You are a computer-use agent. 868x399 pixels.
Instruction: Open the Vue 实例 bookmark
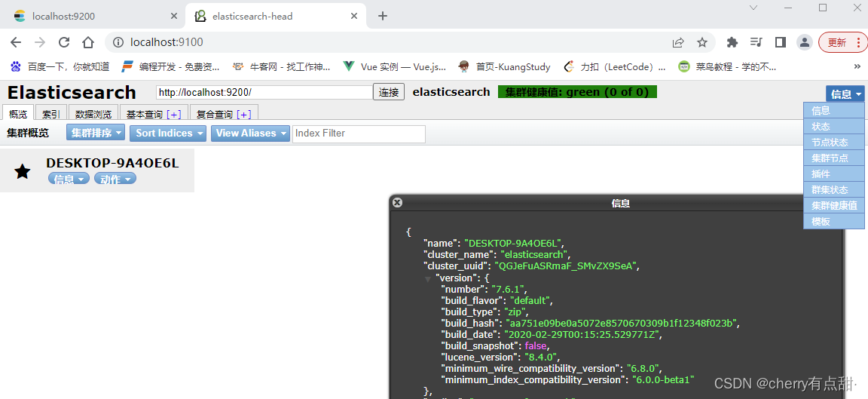[x=394, y=67]
